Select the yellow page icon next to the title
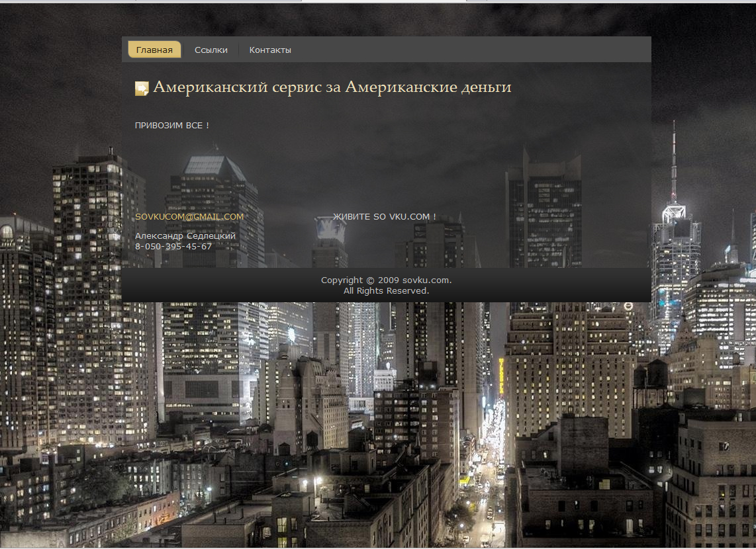 141,87
